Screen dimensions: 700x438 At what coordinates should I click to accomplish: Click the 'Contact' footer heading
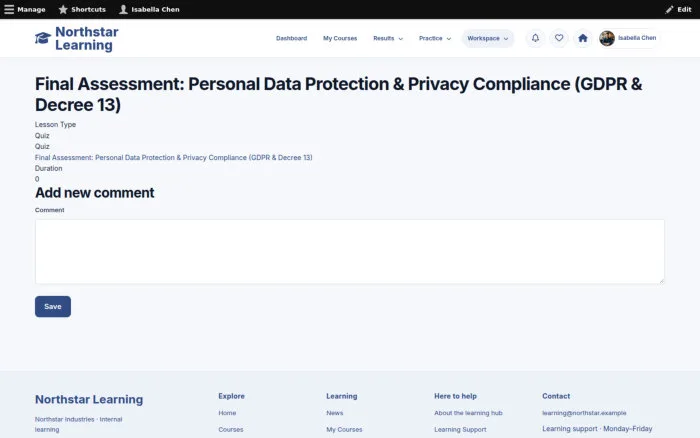click(556, 396)
